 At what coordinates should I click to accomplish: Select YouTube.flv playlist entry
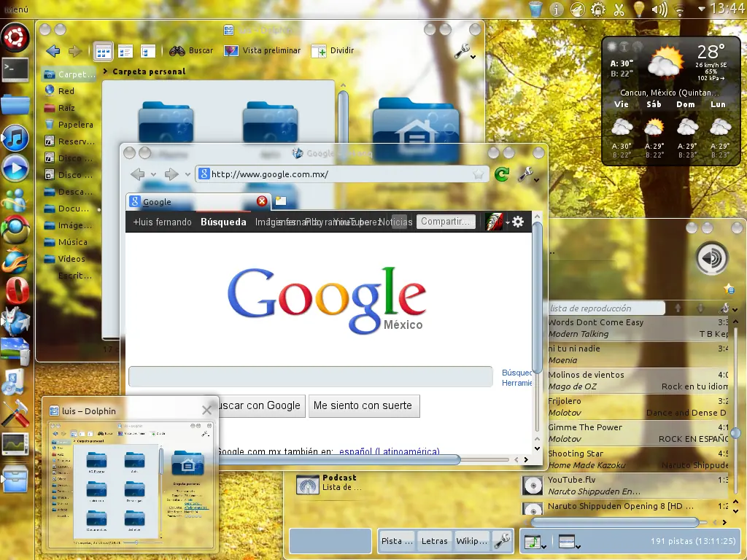point(625,485)
